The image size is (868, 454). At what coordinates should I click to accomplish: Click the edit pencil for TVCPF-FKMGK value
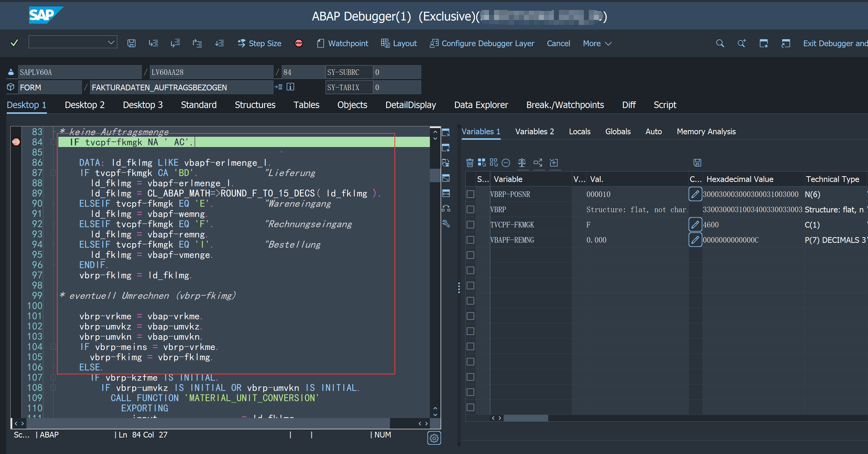coord(695,224)
